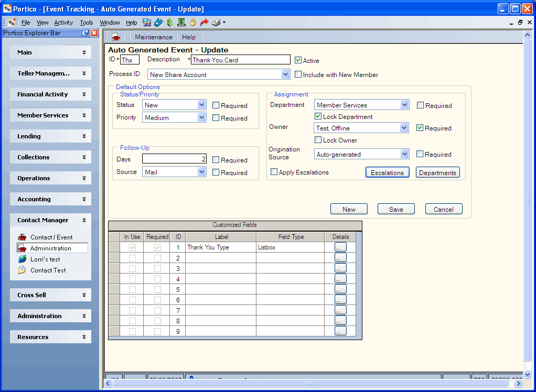Open the Process ID dropdown

click(x=285, y=74)
